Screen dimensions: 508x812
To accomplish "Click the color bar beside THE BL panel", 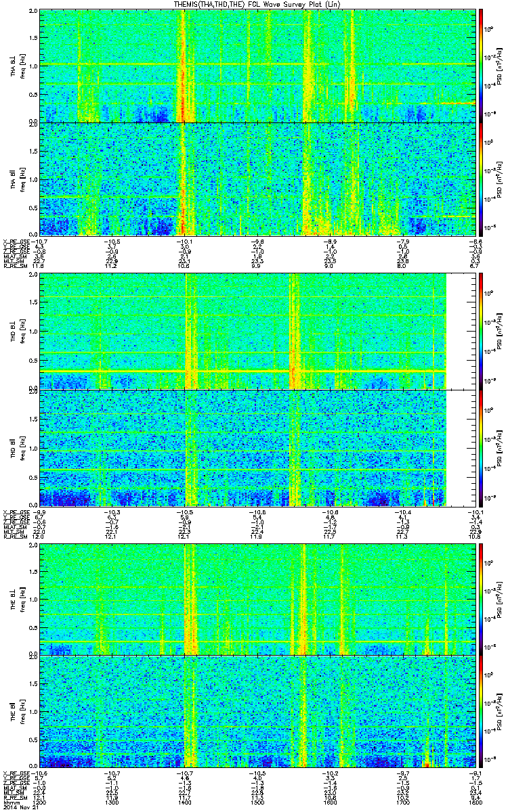I will [482, 599].
